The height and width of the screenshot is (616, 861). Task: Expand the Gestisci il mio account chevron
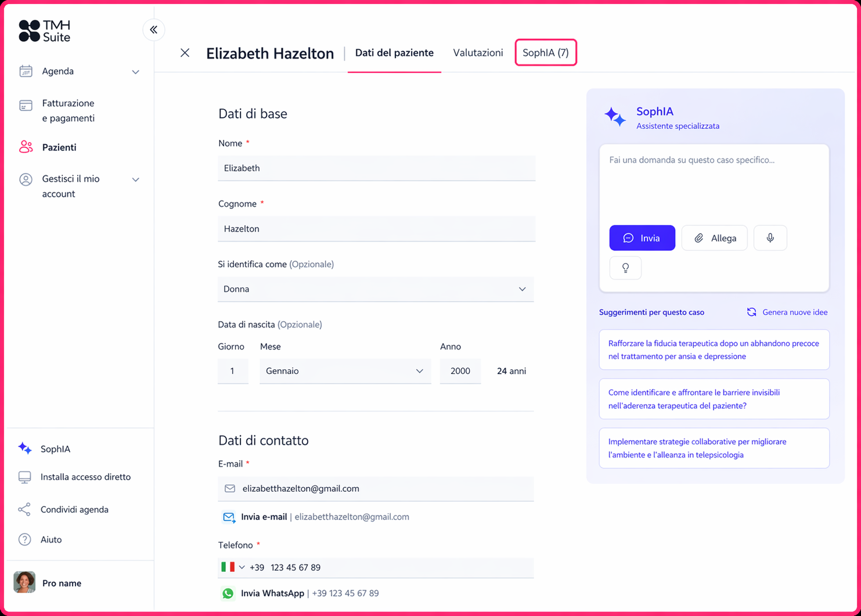[135, 180]
